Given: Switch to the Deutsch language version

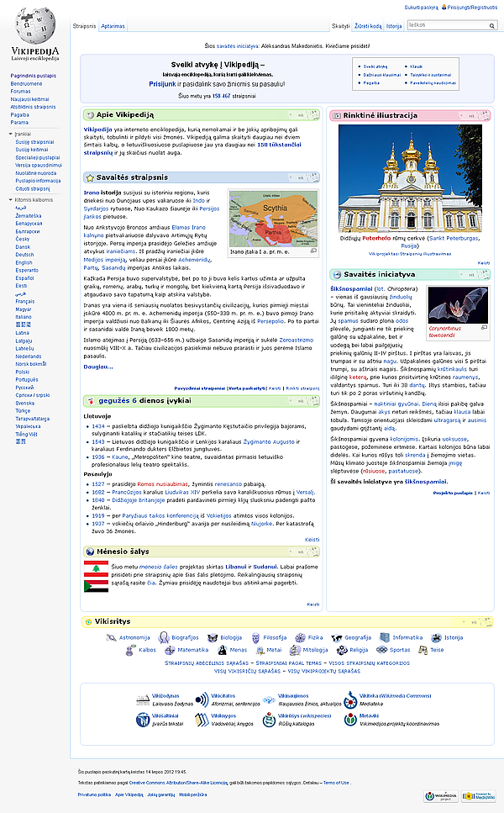Looking at the screenshot, I should pos(24,255).
